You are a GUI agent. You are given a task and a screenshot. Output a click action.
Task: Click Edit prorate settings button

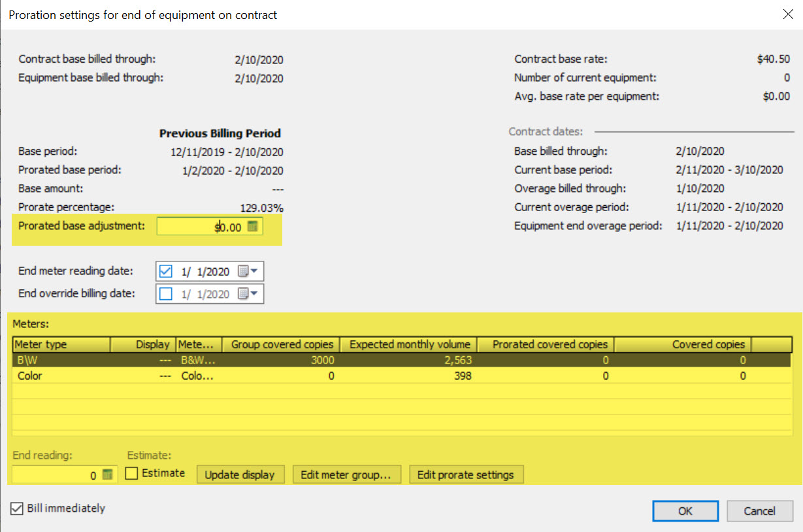(466, 474)
